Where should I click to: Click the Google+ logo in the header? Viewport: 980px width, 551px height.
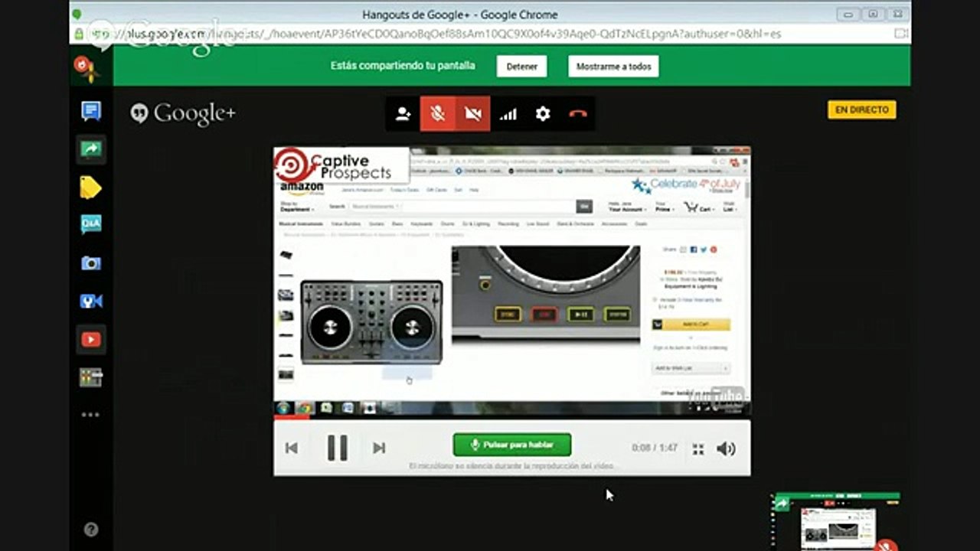(183, 114)
